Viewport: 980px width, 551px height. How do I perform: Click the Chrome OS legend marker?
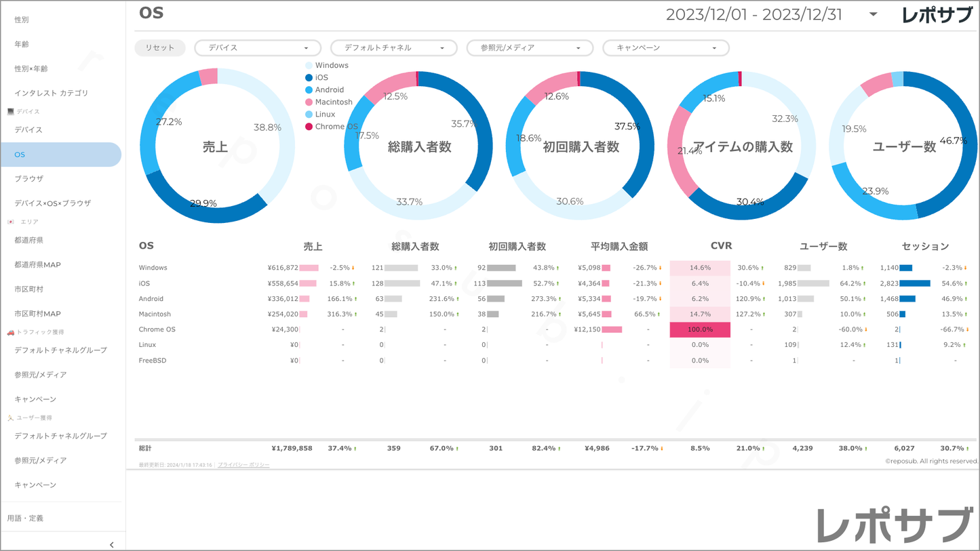(309, 127)
